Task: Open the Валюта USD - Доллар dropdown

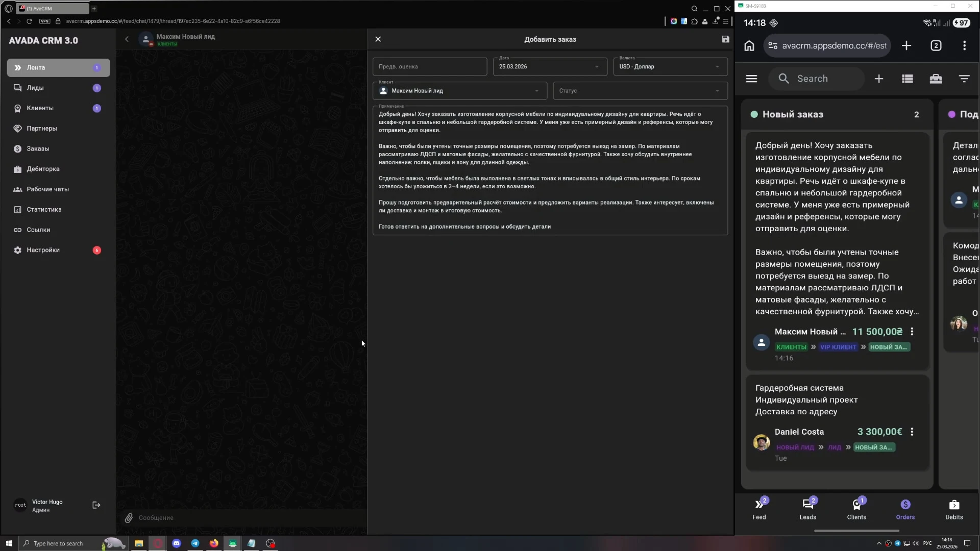Action: click(717, 67)
